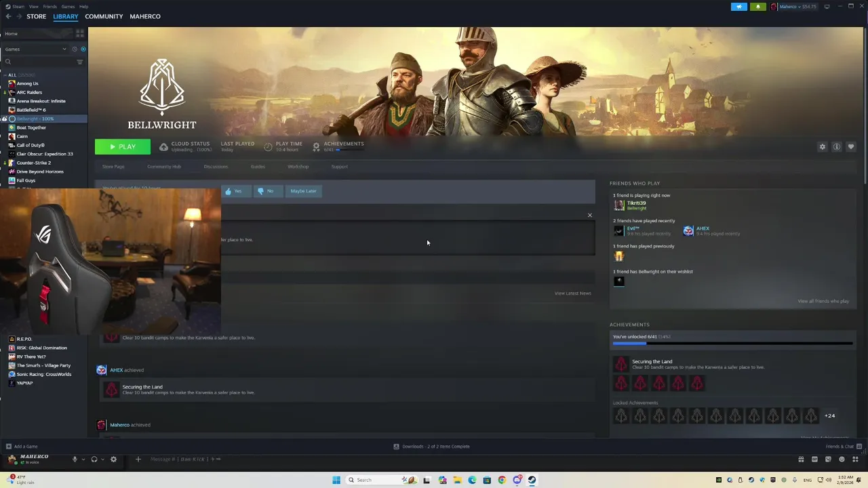Click View all friends who play
The width and height of the screenshot is (868, 488).
[823, 301]
